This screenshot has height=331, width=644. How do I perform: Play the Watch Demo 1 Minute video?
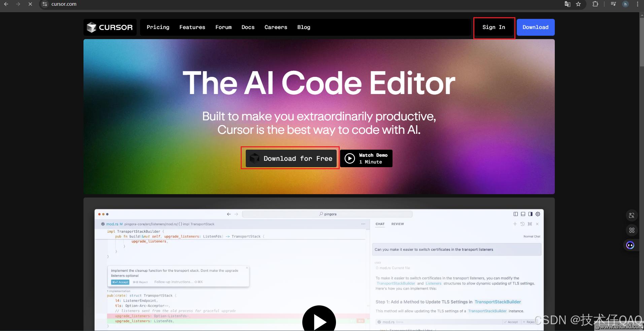[x=366, y=158]
